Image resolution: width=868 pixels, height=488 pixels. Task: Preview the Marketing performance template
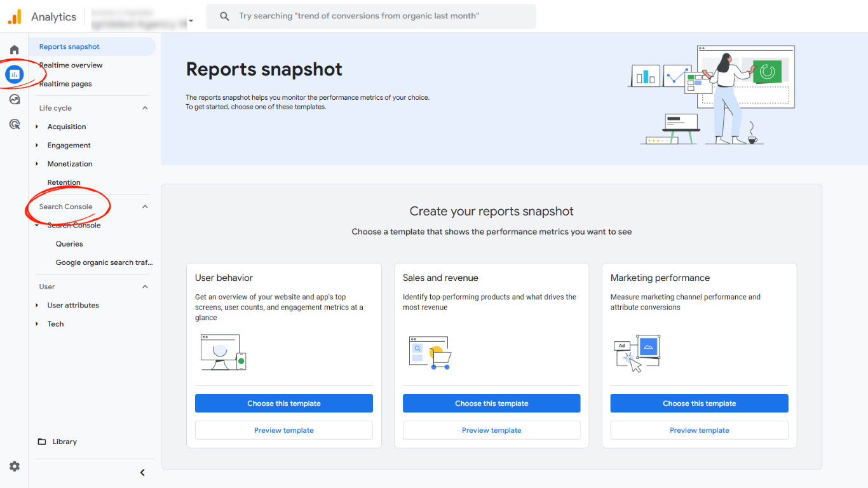pyautogui.click(x=699, y=430)
